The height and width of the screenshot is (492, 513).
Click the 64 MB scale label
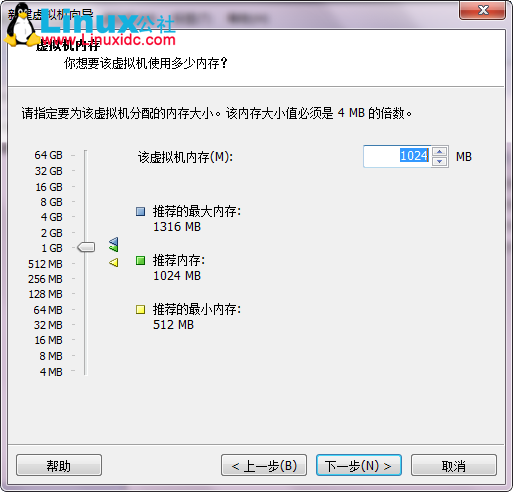tap(48, 310)
